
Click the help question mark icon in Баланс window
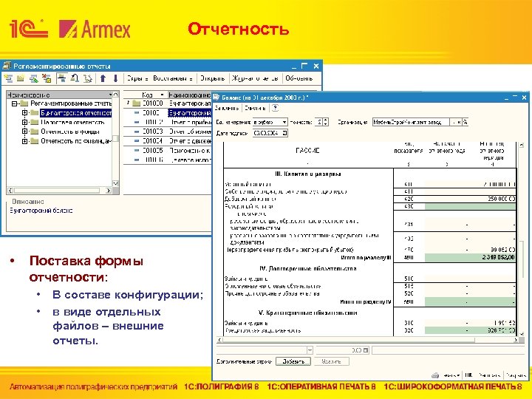click(275, 108)
